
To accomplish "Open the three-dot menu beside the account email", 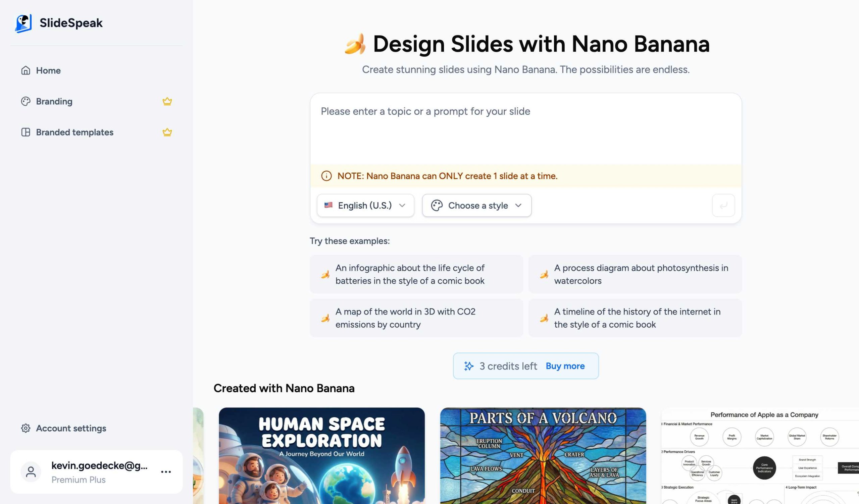I will (x=165, y=472).
